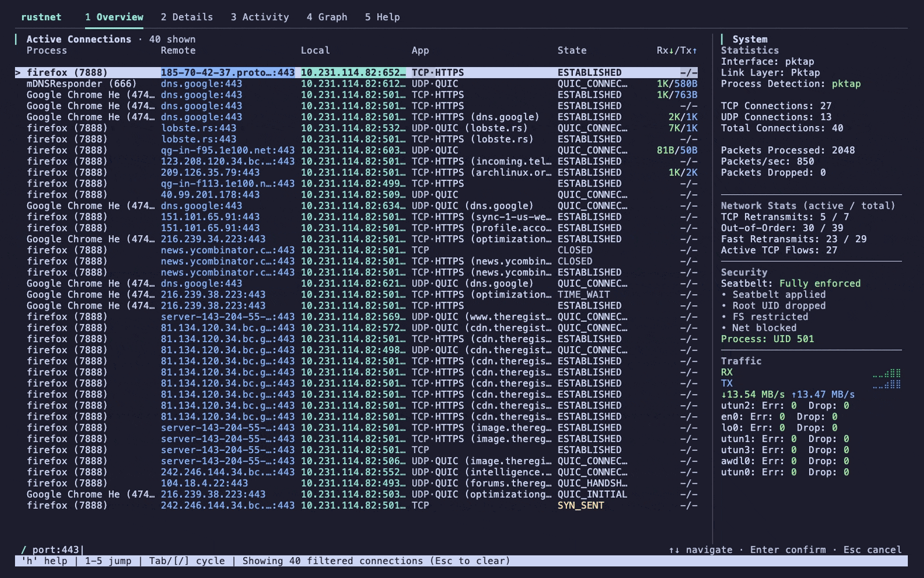The image size is (924, 578).
Task: Select the sync-1-us-we firefox row
Action: (x=356, y=217)
